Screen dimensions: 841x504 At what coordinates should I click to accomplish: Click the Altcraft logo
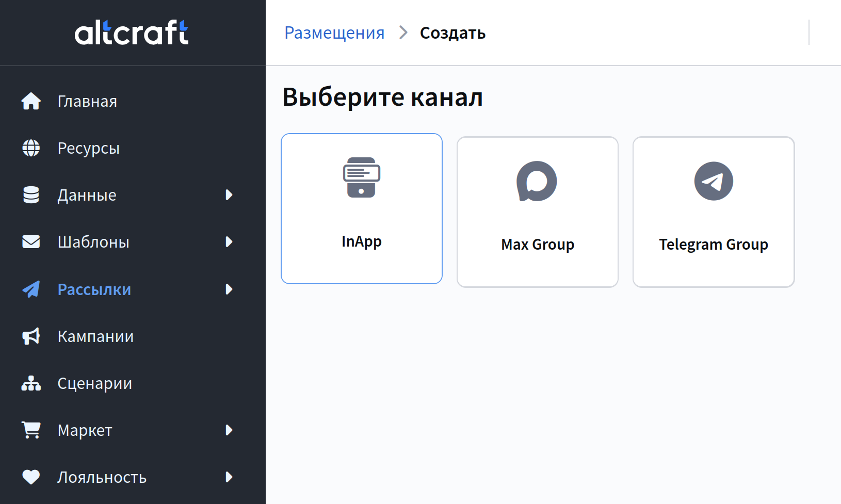click(x=132, y=32)
